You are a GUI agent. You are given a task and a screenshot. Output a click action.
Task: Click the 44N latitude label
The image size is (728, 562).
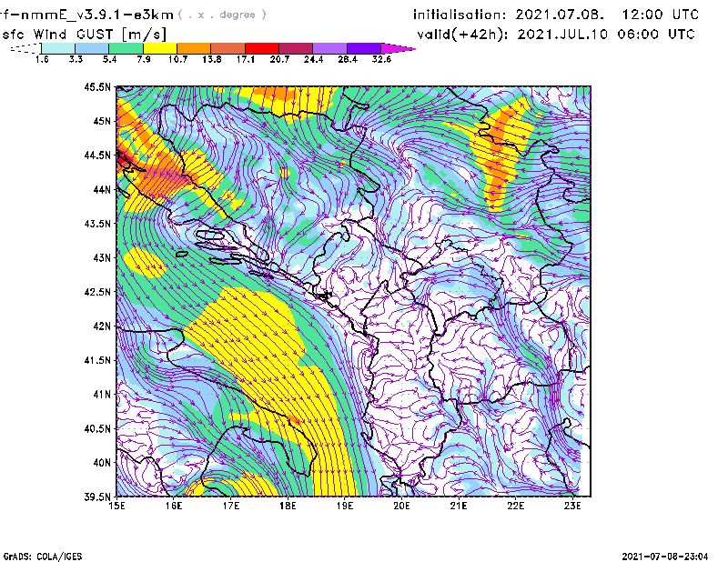(x=102, y=189)
